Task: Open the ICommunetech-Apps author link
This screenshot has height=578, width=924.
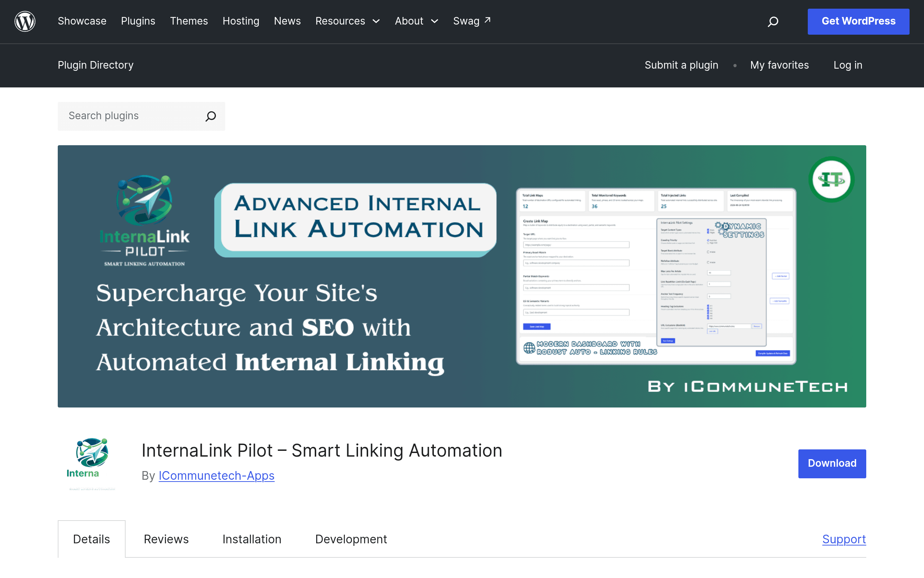Action: pyautogui.click(x=217, y=475)
